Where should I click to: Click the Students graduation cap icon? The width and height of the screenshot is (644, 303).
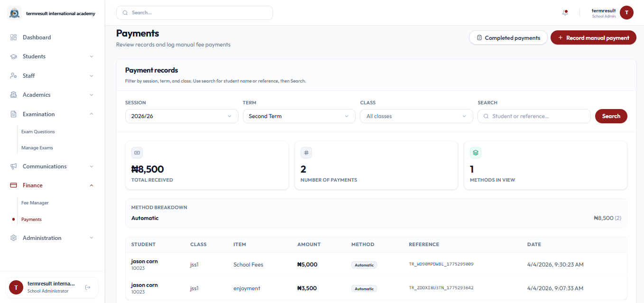click(x=14, y=56)
